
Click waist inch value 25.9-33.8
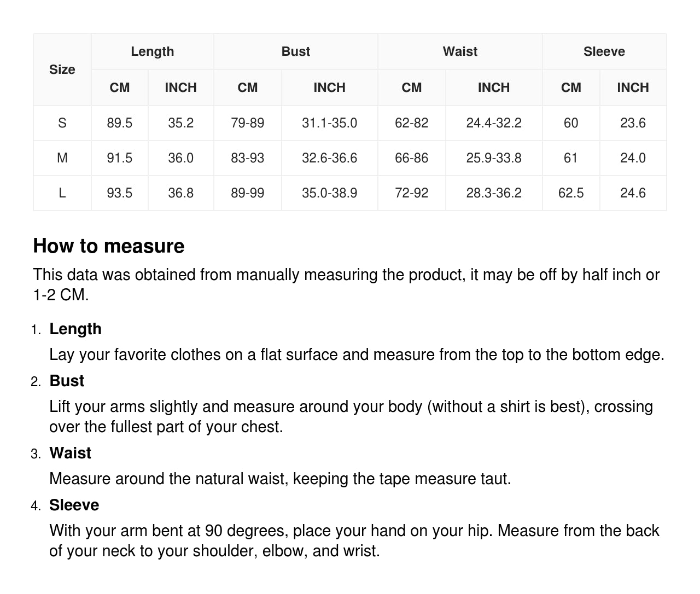coord(493,158)
